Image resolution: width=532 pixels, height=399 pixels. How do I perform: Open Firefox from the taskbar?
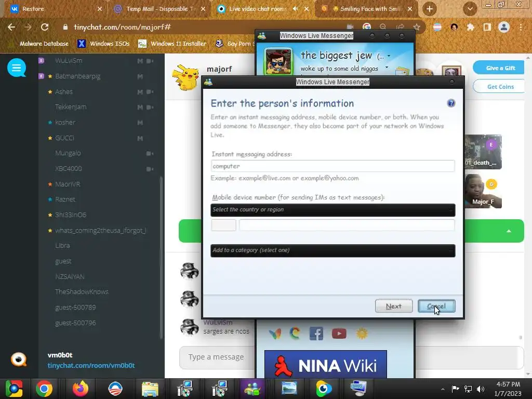click(81, 389)
